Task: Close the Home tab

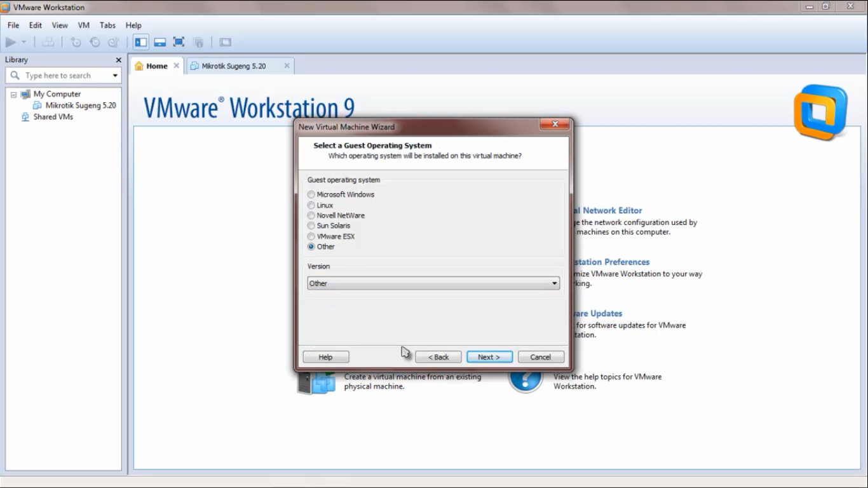Action: [177, 65]
